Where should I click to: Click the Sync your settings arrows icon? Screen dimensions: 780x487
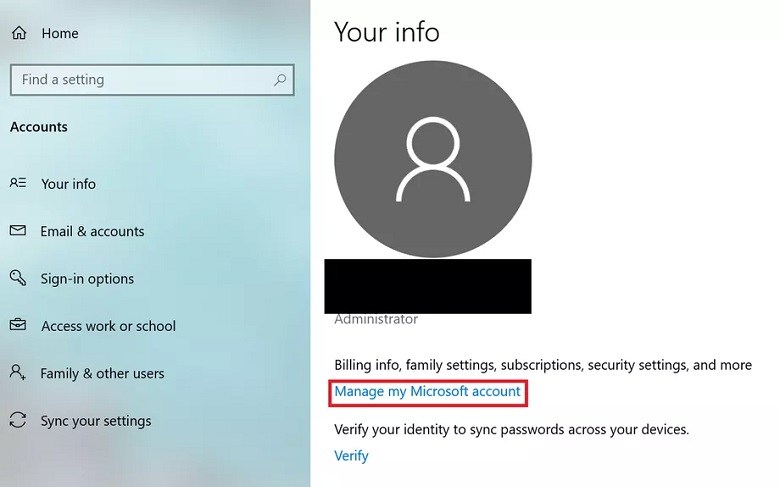click(18, 420)
